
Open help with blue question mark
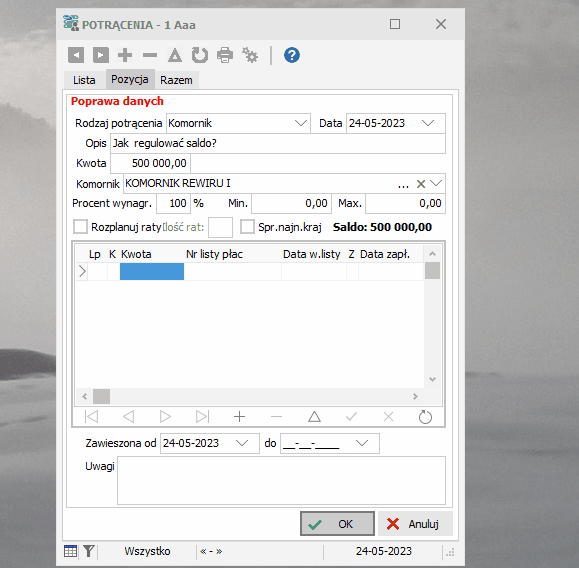(292, 55)
